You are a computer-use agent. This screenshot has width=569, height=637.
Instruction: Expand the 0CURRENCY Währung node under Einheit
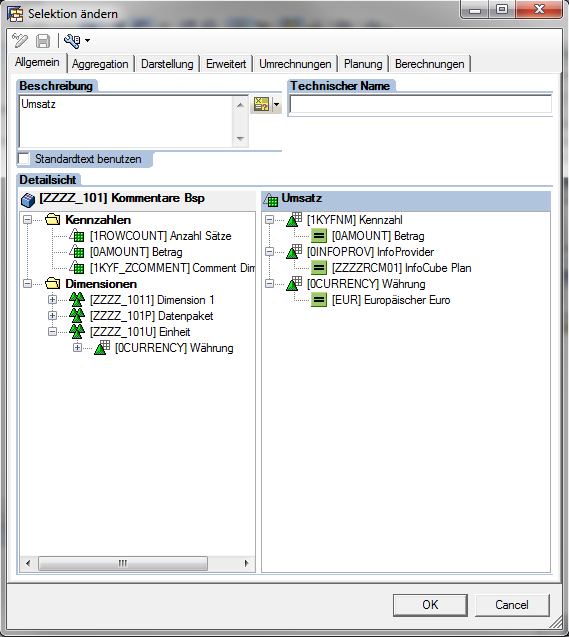pos(78,348)
